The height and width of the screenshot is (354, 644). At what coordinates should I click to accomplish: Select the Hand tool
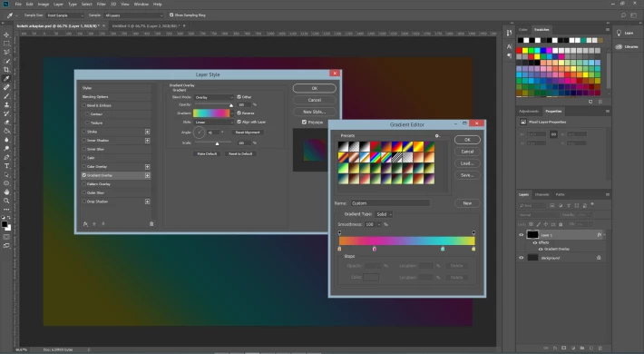coord(6,192)
